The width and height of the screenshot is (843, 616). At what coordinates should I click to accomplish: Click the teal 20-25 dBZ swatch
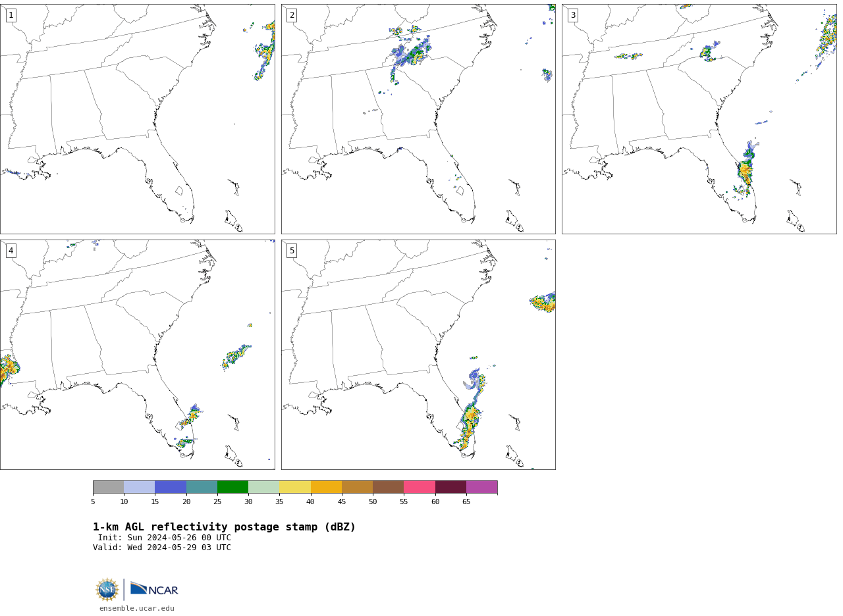(202, 487)
